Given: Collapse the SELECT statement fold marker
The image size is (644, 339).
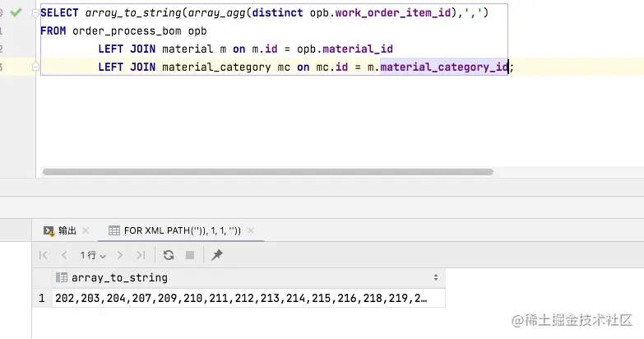Looking at the screenshot, I should [35, 13].
